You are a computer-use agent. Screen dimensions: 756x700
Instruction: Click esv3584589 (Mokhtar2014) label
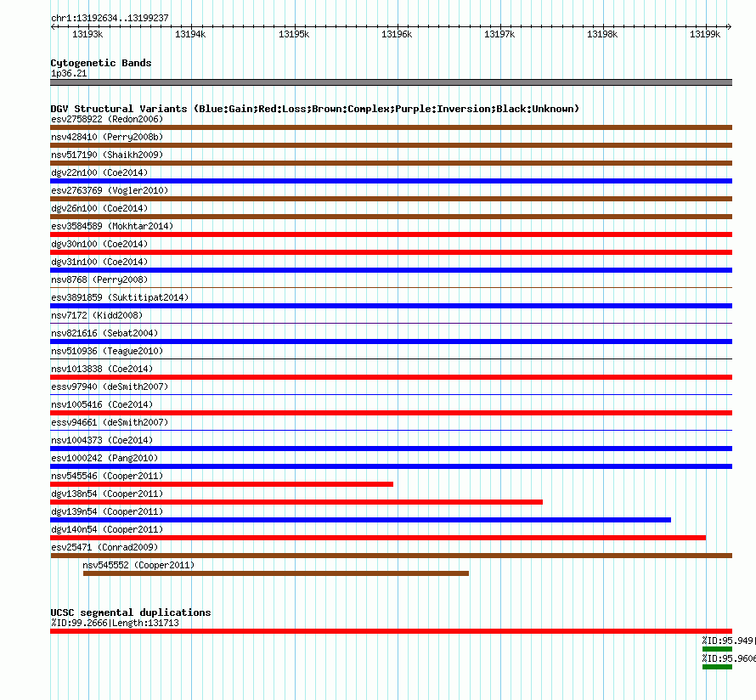112,226
